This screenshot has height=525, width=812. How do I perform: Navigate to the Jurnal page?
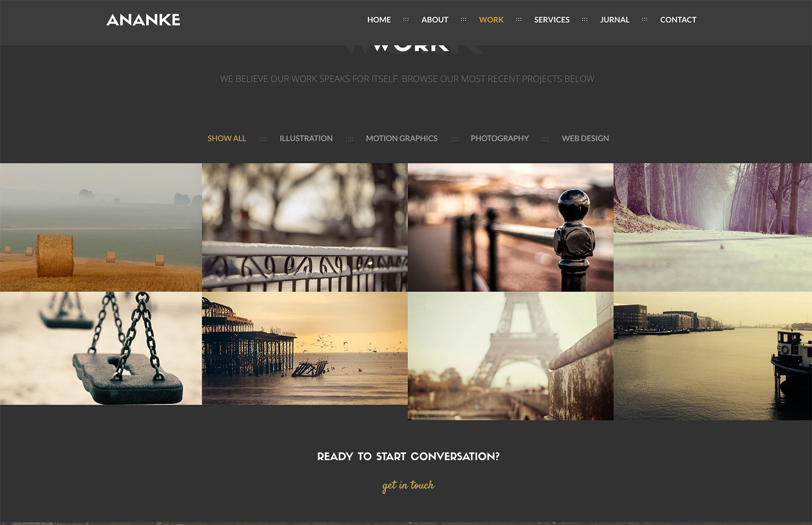614,20
